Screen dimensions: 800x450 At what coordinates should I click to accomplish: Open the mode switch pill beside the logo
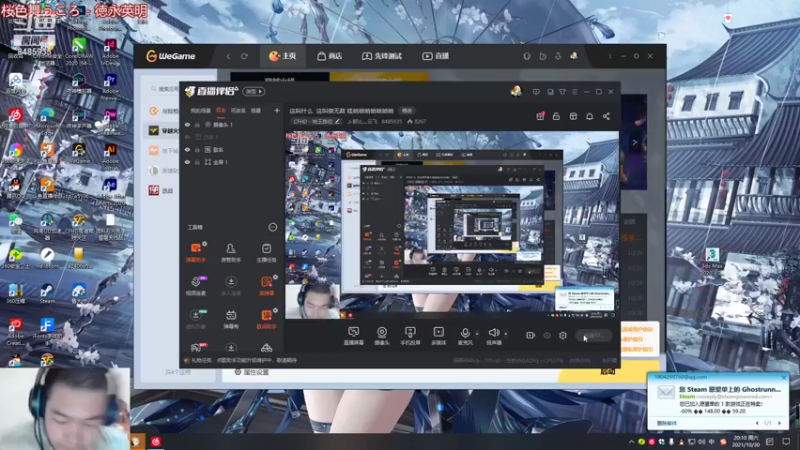coord(254,91)
